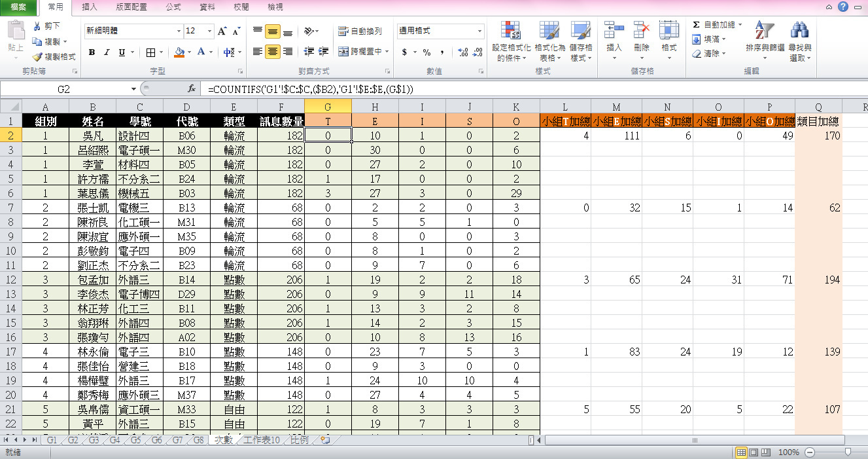Click the Insert cells (插入) icon
This screenshot has width=868, height=459.
click(614, 31)
